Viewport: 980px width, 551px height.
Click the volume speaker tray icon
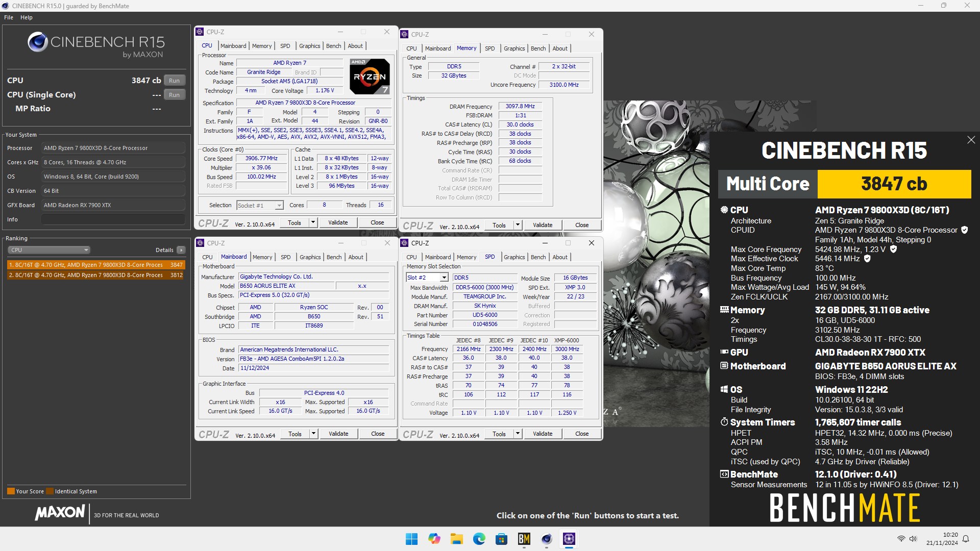913,539
